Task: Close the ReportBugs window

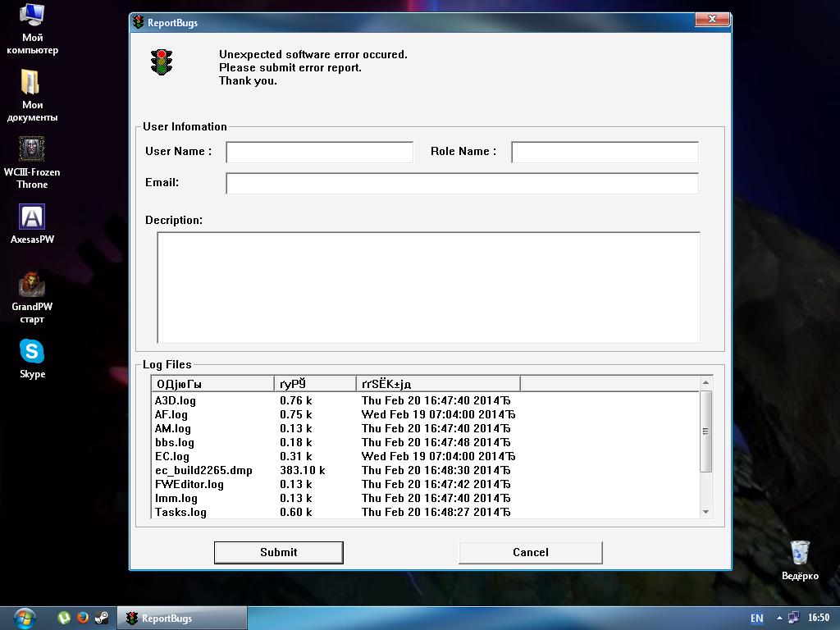Action: click(x=712, y=19)
